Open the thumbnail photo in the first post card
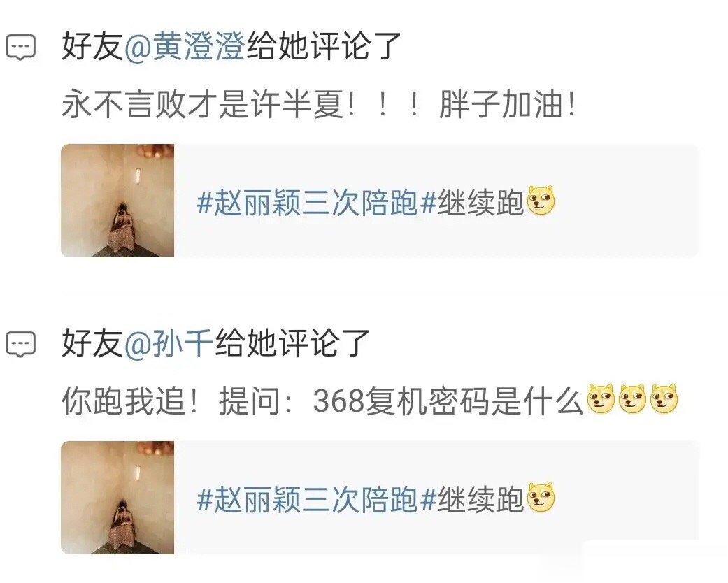Screen dimensions: 728x583 pos(117,201)
